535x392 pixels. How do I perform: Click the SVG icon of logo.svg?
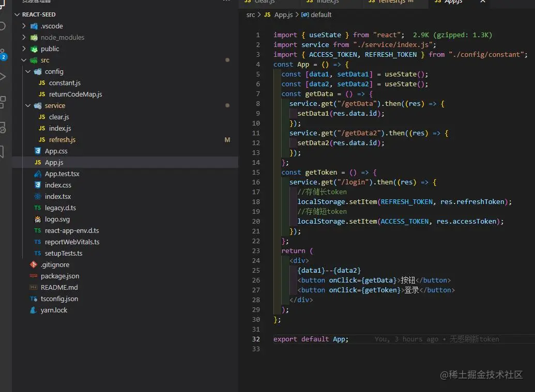38,219
